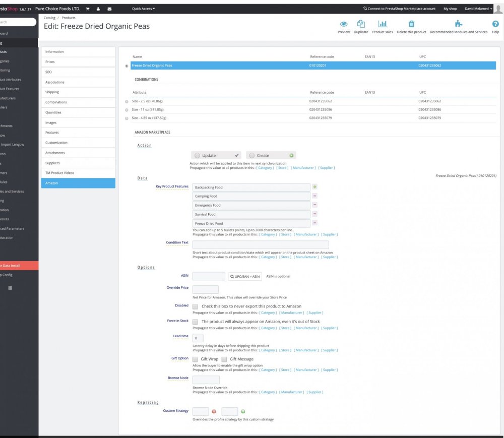
Task: Click the Condition Text input field
Action: click(261, 245)
